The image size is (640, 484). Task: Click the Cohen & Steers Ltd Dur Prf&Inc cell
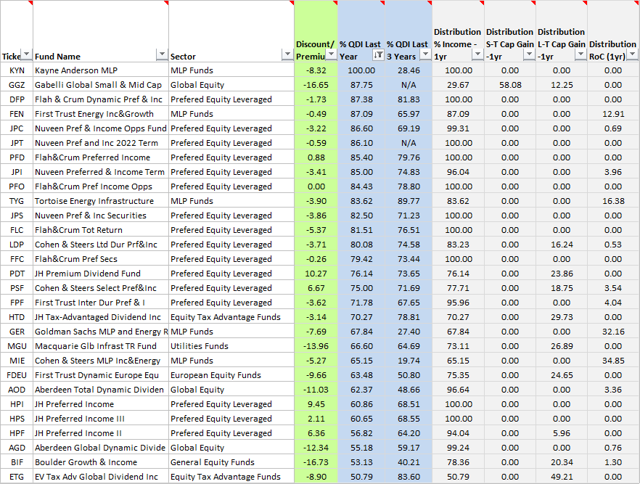(101, 244)
